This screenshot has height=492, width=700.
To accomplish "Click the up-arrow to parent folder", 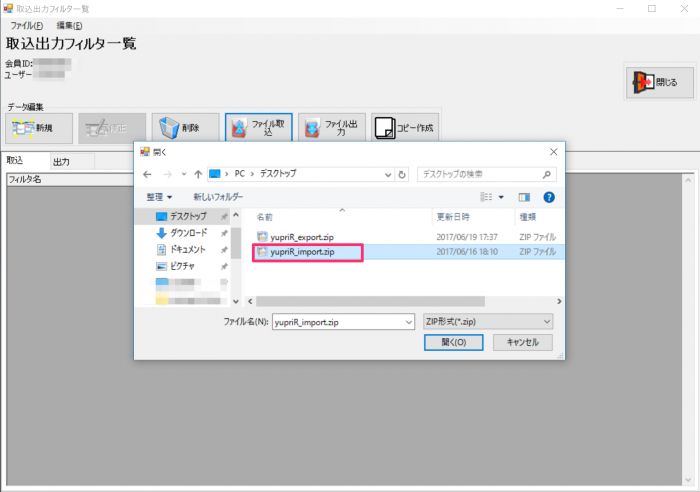I will [x=194, y=174].
